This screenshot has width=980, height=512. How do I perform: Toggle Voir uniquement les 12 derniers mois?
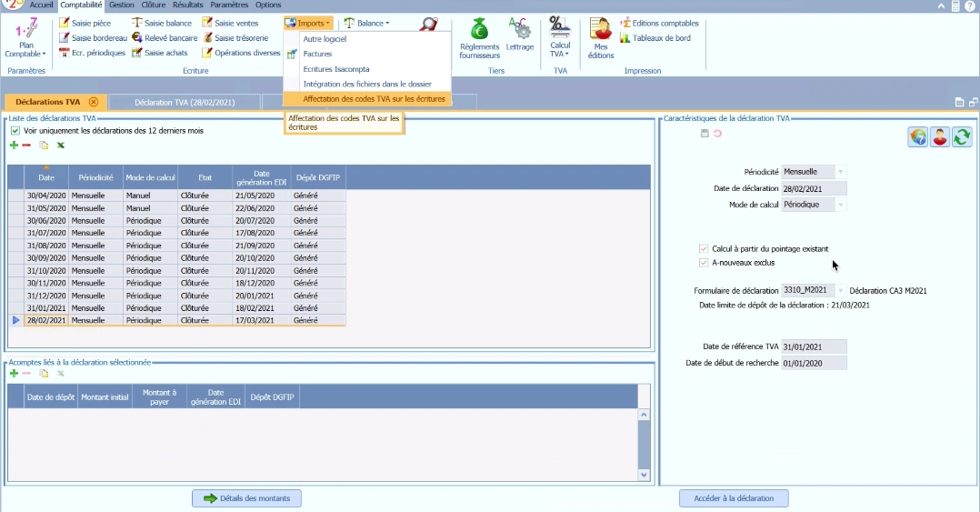tap(15, 131)
